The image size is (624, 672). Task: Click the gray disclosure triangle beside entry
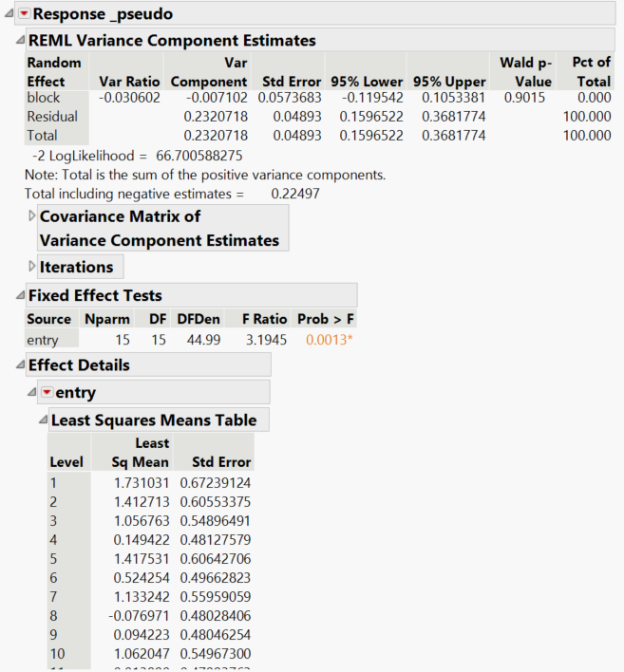pyautogui.click(x=31, y=392)
